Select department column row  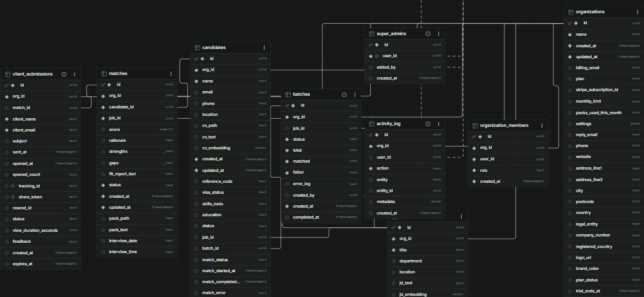point(428,261)
